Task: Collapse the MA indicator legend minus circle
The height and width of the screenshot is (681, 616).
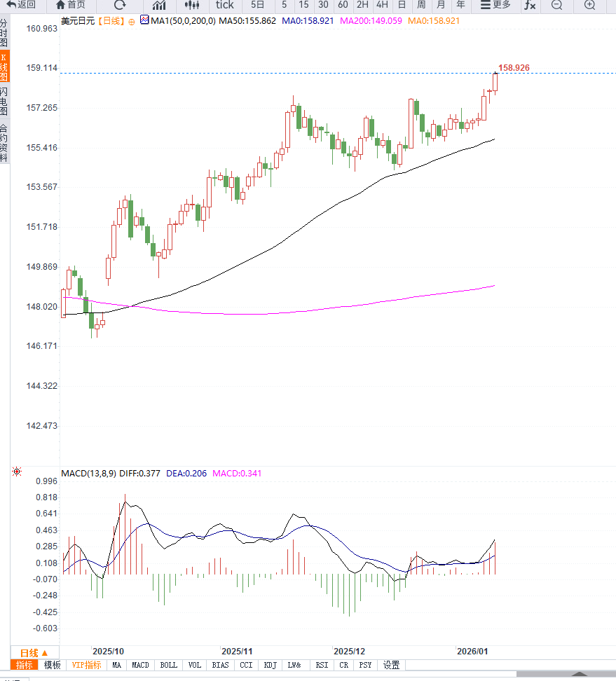Action: click(132, 21)
